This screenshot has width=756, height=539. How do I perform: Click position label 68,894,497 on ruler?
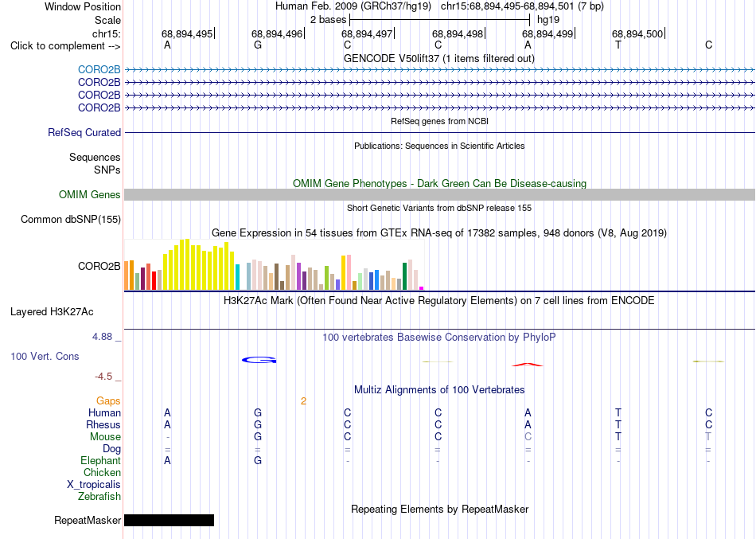(x=367, y=33)
